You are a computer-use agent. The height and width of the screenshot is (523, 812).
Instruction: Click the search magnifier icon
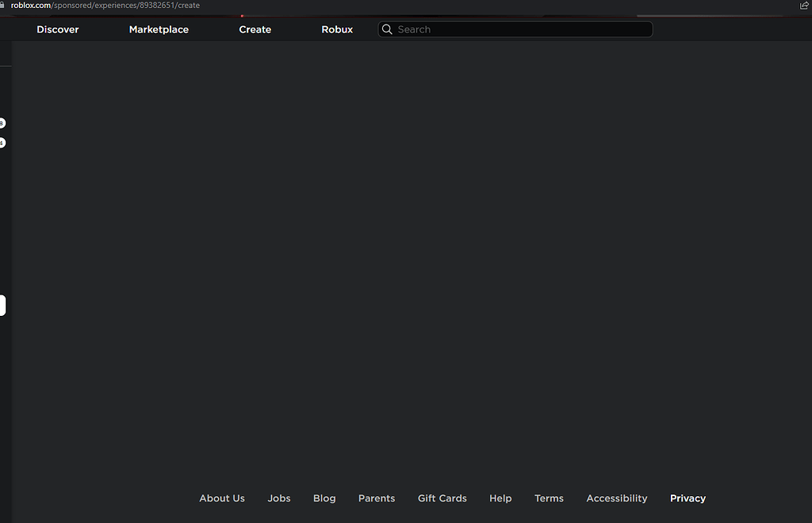tap(387, 29)
